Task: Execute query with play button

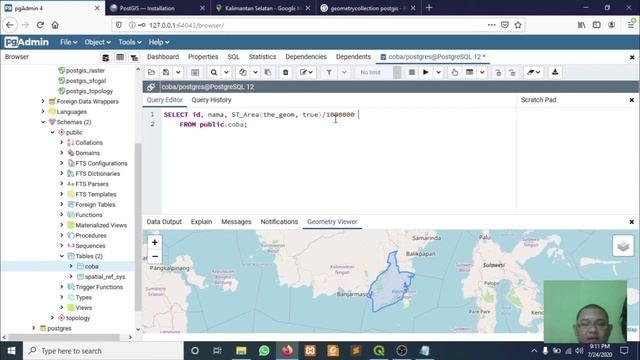Action: (x=426, y=72)
